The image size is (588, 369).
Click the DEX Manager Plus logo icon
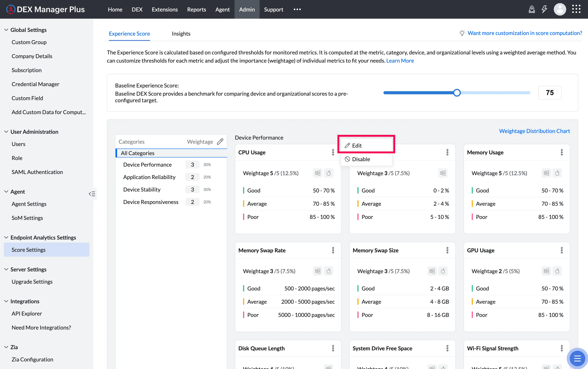[10, 9]
